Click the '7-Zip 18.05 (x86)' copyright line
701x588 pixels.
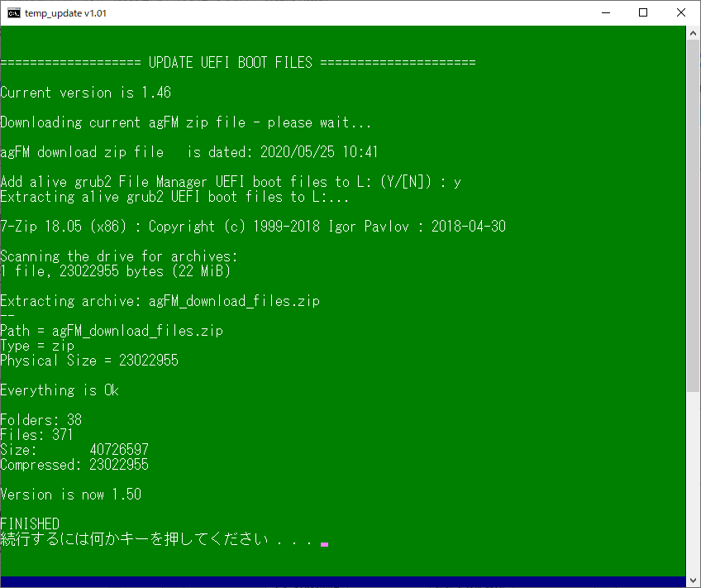click(x=253, y=227)
